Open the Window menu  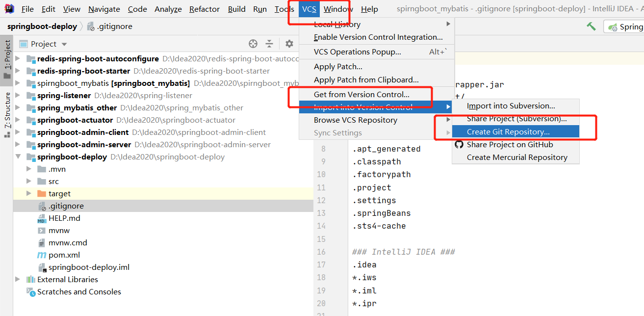coord(338,9)
